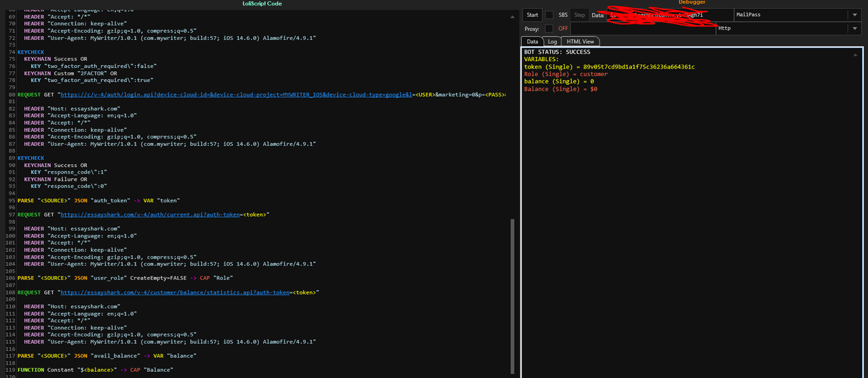This screenshot has width=868, height=378.
Task: Enable the Proxy checkbox
Action: pyautogui.click(x=549, y=29)
